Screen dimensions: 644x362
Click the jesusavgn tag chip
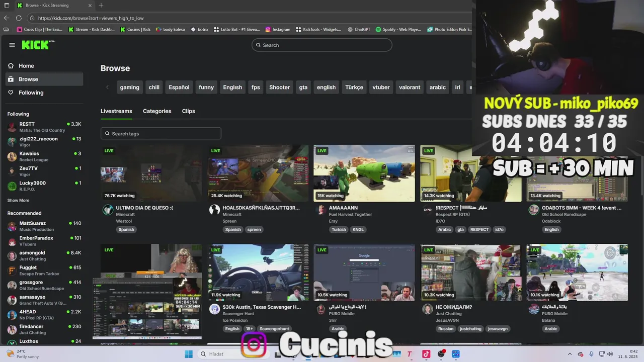pos(498,329)
